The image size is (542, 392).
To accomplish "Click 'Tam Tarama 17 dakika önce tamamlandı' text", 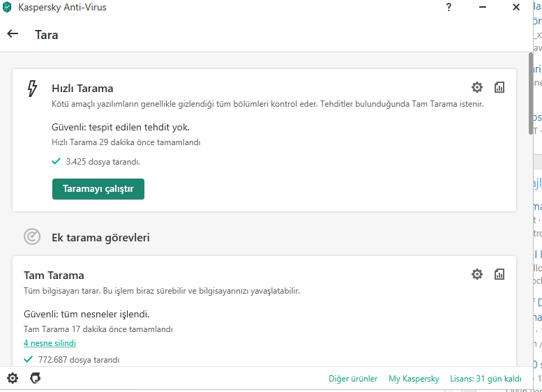I will (98, 329).
